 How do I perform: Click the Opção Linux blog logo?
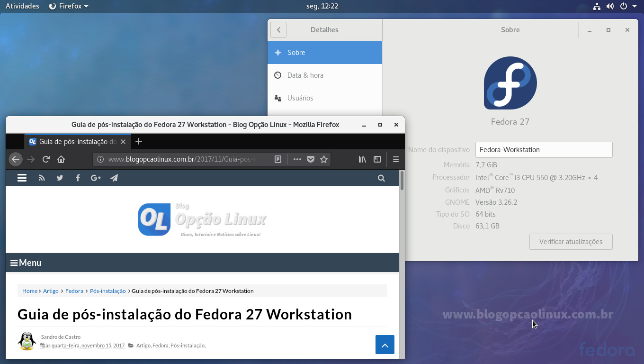tap(202, 219)
